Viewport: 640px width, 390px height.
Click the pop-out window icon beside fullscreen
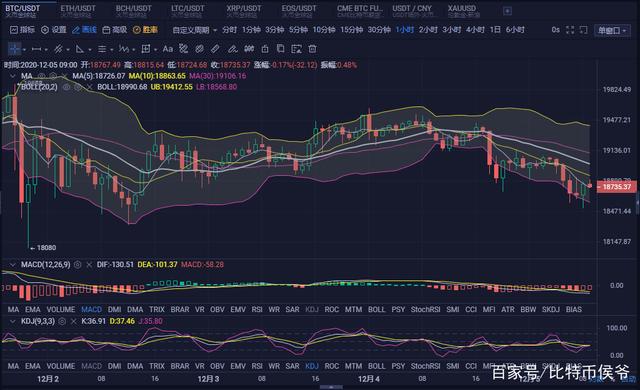(584, 30)
